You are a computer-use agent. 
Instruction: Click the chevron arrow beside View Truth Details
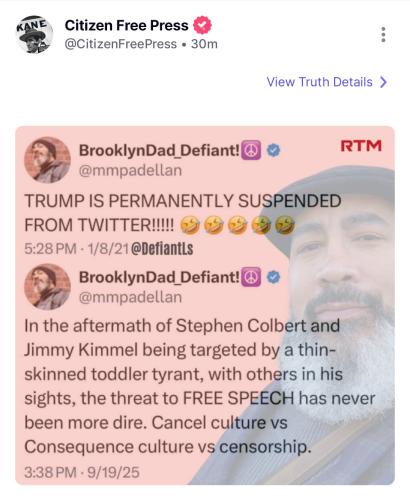click(x=383, y=82)
